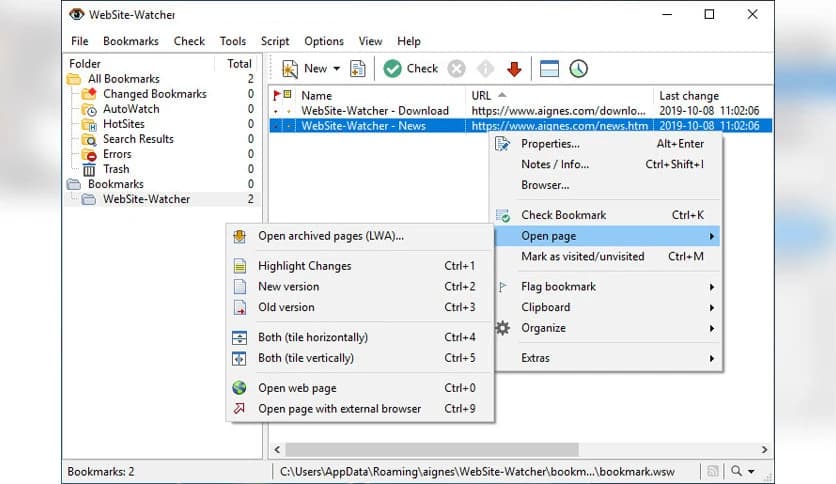The height and width of the screenshot is (484, 836).
Task: Select the Search Results folder
Action: coord(138,139)
